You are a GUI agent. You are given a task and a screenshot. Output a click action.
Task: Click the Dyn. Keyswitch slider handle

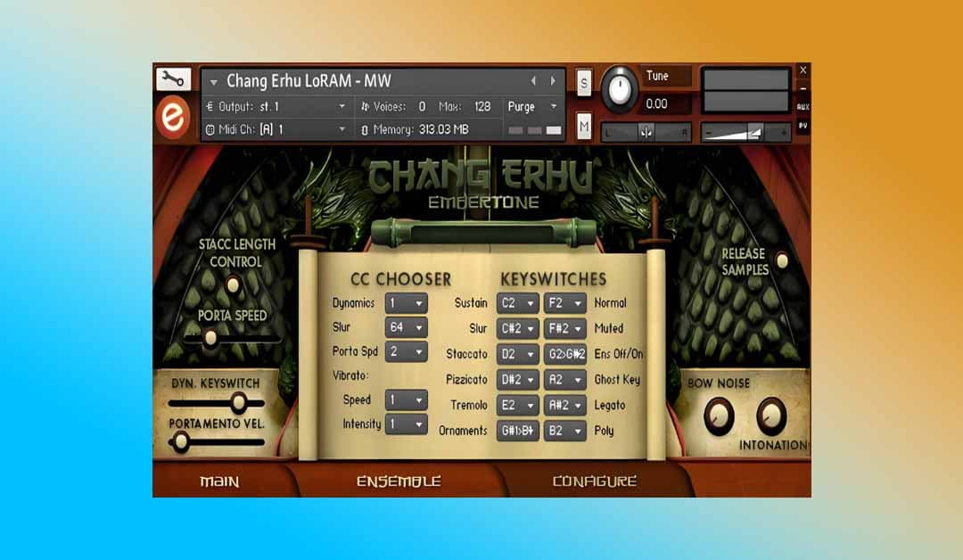tap(239, 403)
